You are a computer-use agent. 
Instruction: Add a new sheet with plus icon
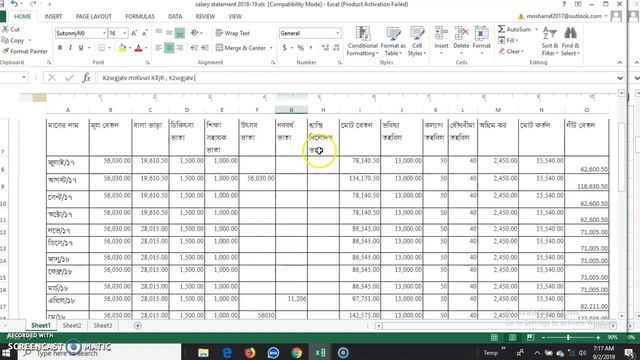click(x=138, y=326)
